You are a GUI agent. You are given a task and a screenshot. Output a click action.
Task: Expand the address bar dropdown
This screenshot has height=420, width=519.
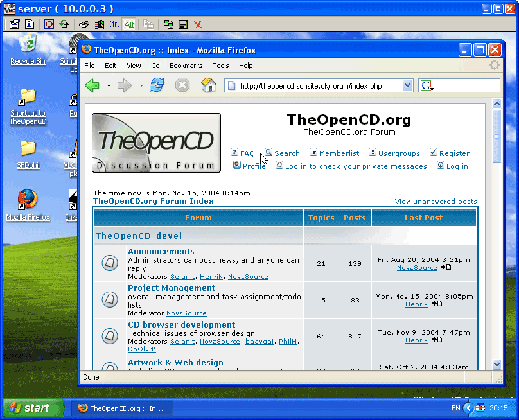point(407,85)
